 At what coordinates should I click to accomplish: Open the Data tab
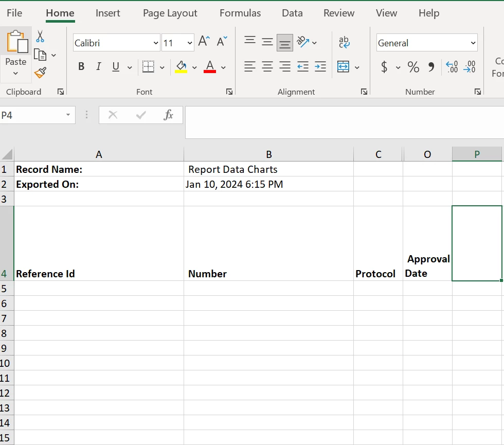click(292, 13)
